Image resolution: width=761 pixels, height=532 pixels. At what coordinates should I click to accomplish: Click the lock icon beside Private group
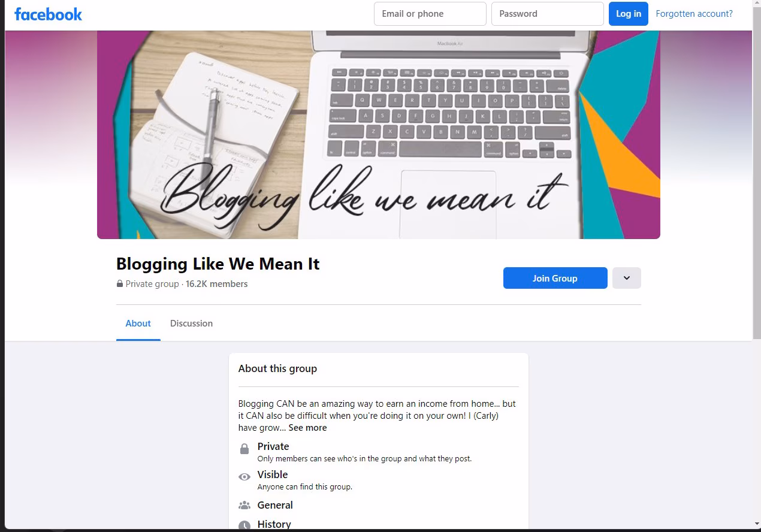click(x=120, y=284)
